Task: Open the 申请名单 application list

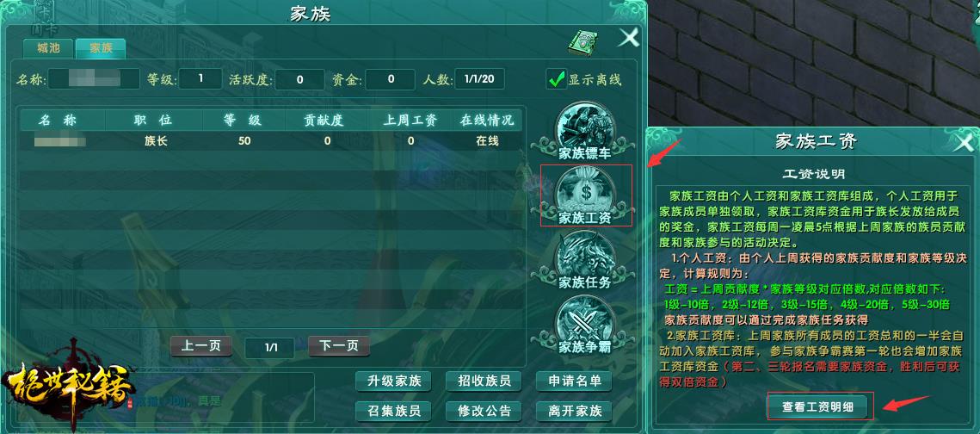Action: pyautogui.click(x=574, y=381)
